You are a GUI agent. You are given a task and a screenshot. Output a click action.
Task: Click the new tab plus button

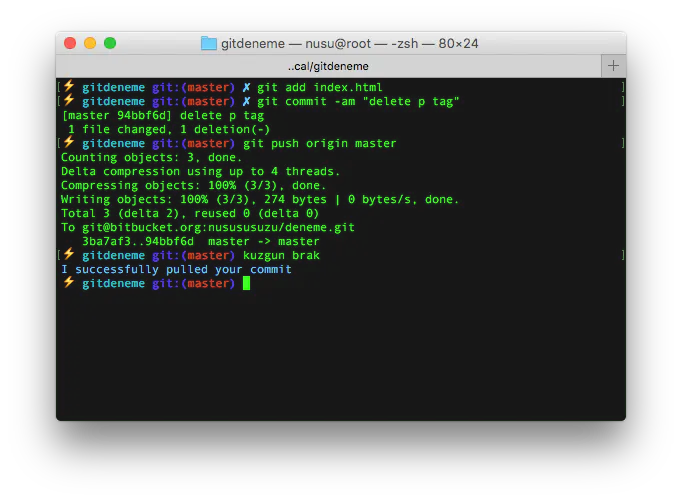pos(613,66)
